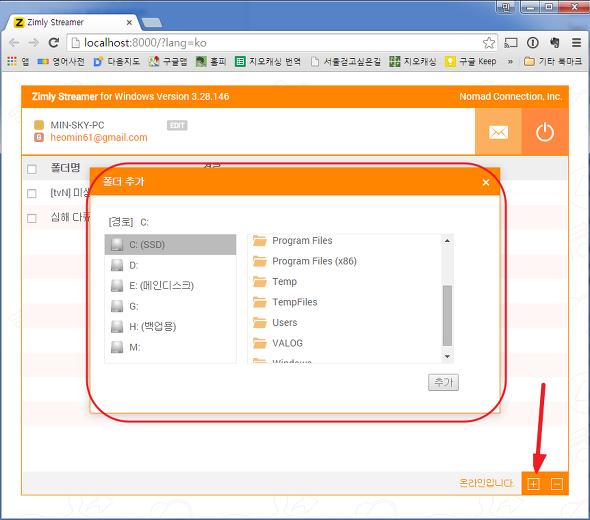
Task: Open the Users folder
Action: click(x=275, y=322)
